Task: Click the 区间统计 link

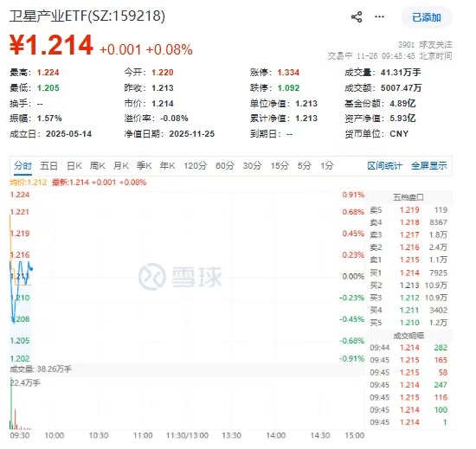Action: click(384, 166)
